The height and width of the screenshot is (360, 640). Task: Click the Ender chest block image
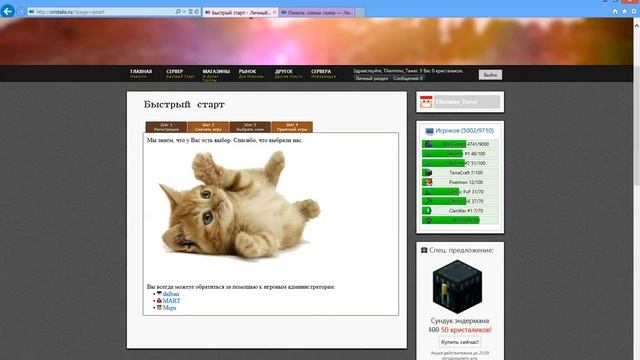pos(458,287)
